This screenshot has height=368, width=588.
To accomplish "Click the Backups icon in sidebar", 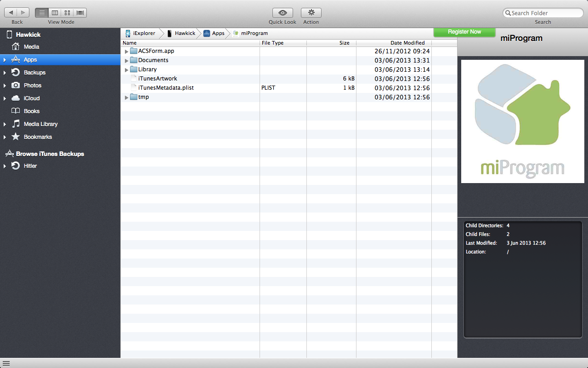I will (16, 72).
